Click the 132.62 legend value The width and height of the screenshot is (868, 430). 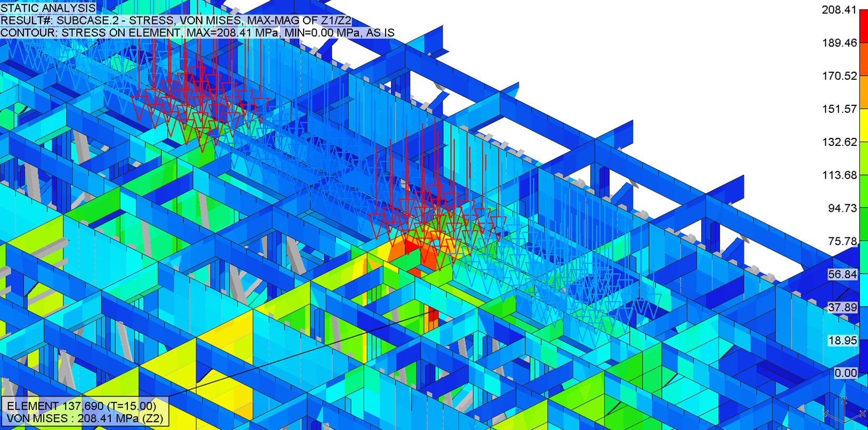[839, 142]
